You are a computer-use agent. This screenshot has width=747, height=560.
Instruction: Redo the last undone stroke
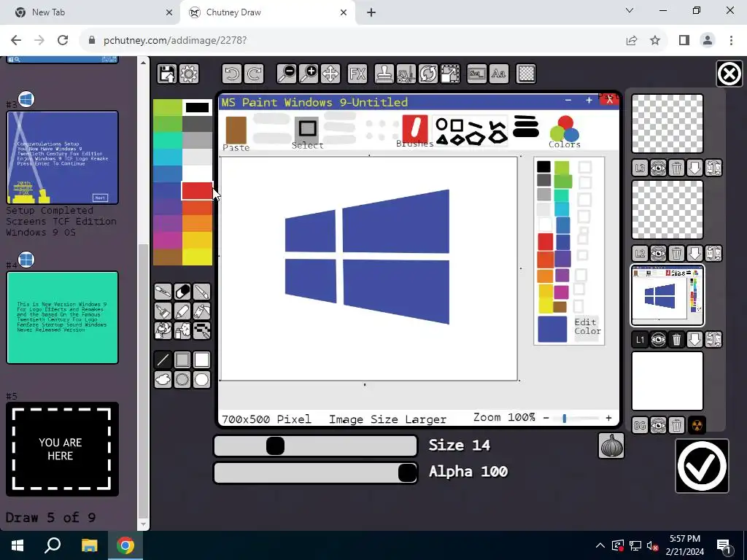point(254,74)
